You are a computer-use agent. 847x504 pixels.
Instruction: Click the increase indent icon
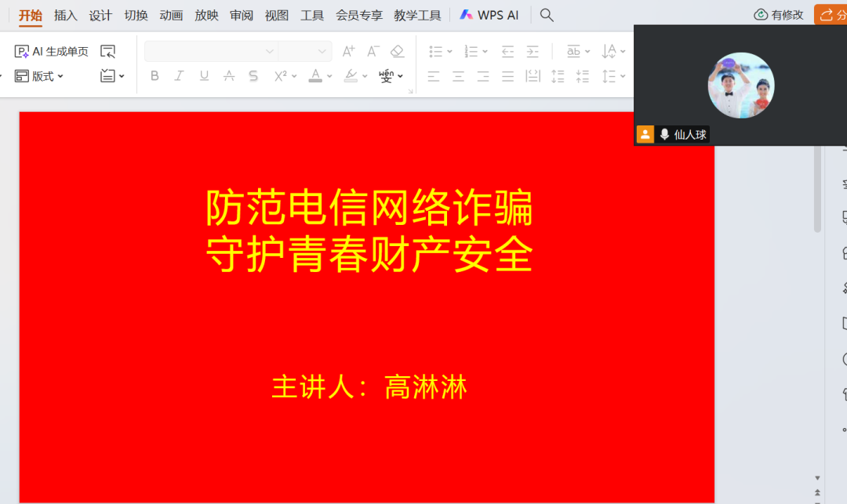tap(533, 52)
